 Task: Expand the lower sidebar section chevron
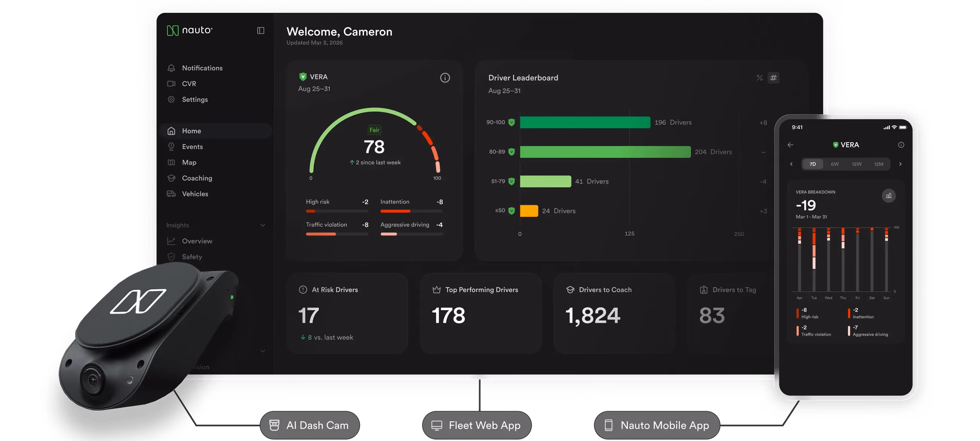click(x=262, y=351)
